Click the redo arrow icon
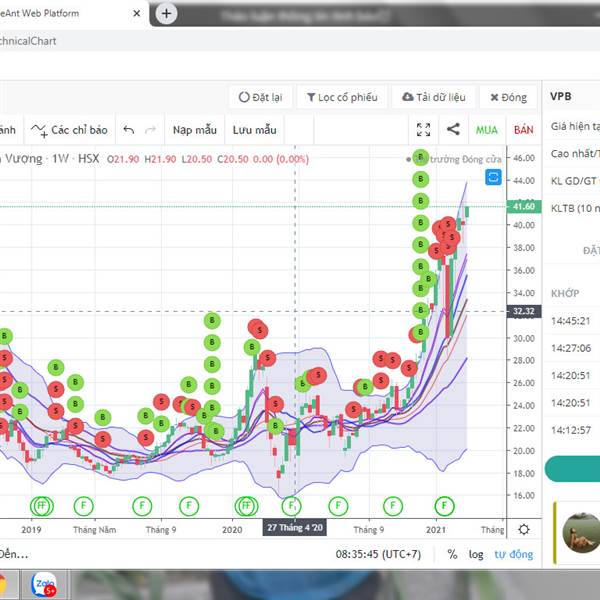This screenshot has width=600, height=600. coord(150,130)
